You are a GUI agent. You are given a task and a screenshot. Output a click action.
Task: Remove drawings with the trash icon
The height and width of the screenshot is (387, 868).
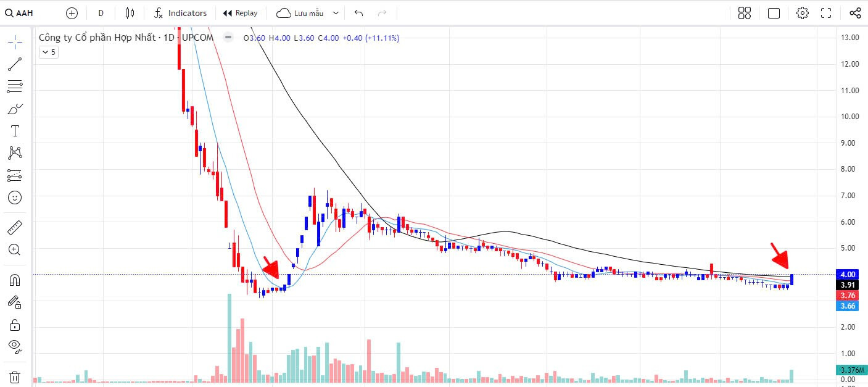(x=15, y=377)
